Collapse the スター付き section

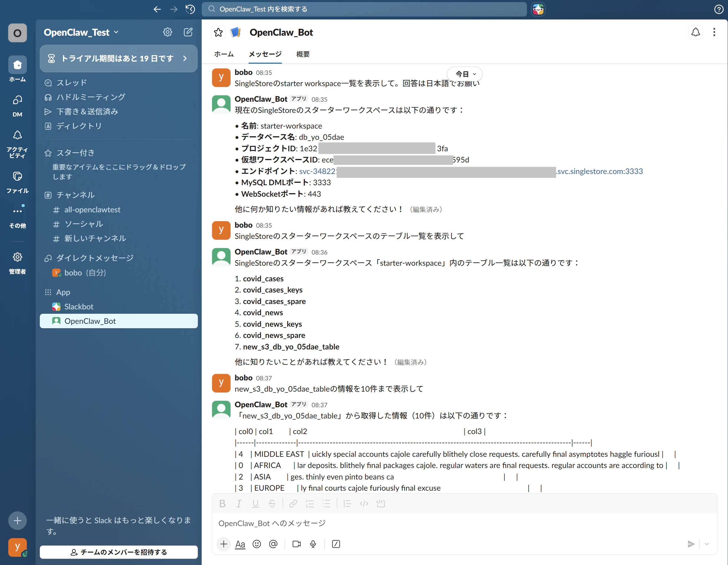pyautogui.click(x=75, y=153)
